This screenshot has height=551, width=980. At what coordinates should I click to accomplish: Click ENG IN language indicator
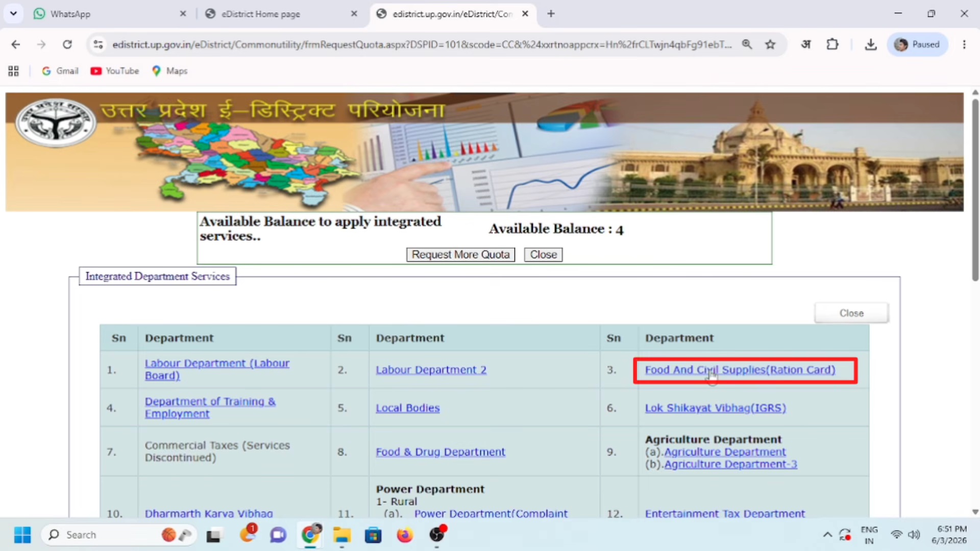tap(869, 535)
